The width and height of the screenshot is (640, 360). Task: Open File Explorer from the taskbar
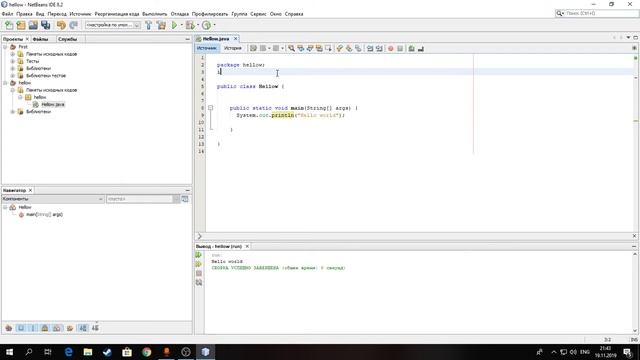88,352
